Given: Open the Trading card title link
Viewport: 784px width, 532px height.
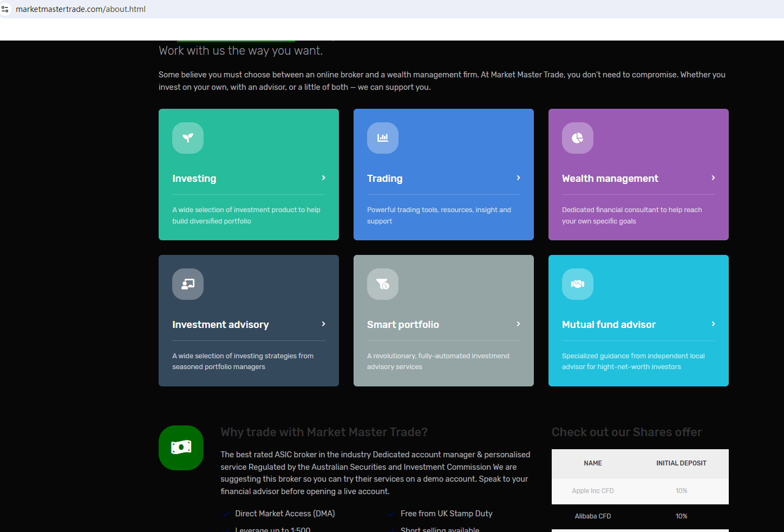Looking at the screenshot, I should [x=385, y=179].
